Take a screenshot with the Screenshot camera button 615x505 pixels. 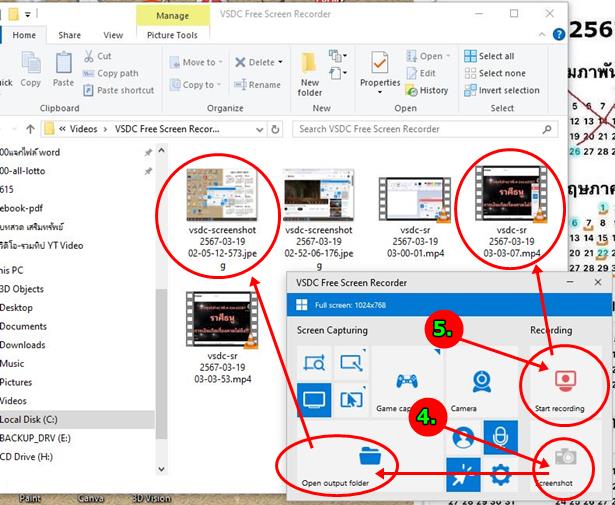click(x=565, y=457)
